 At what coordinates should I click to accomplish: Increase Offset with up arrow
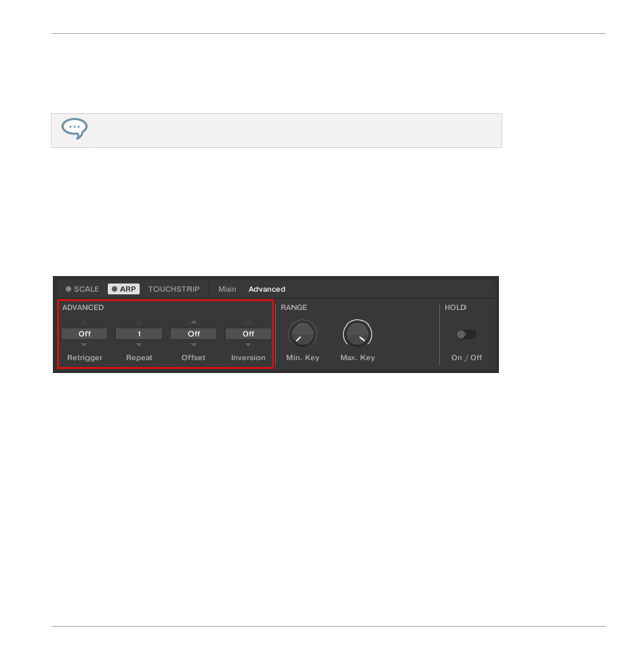(194, 322)
